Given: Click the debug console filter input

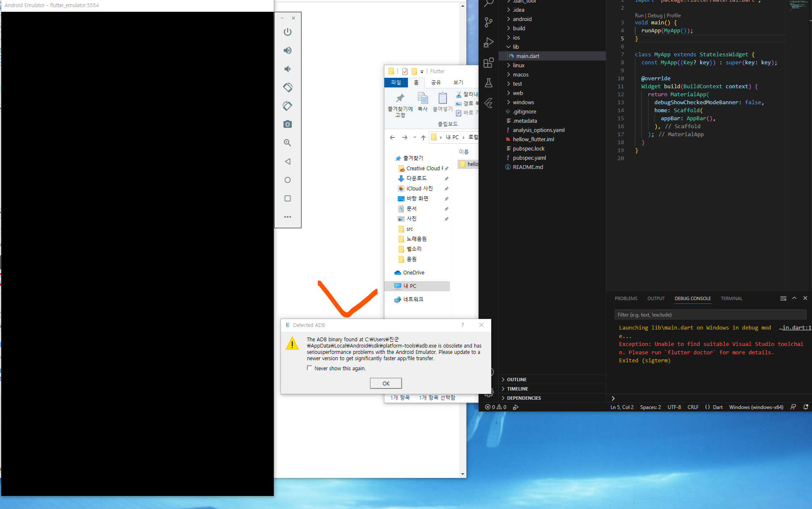Looking at the screenshot, I should coord(710,314).
